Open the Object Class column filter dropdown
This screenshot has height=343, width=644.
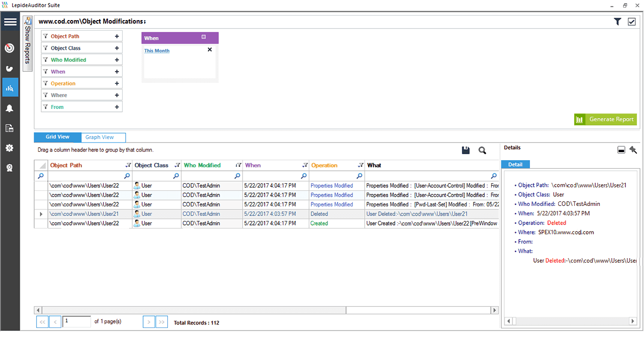click(177, 165)
